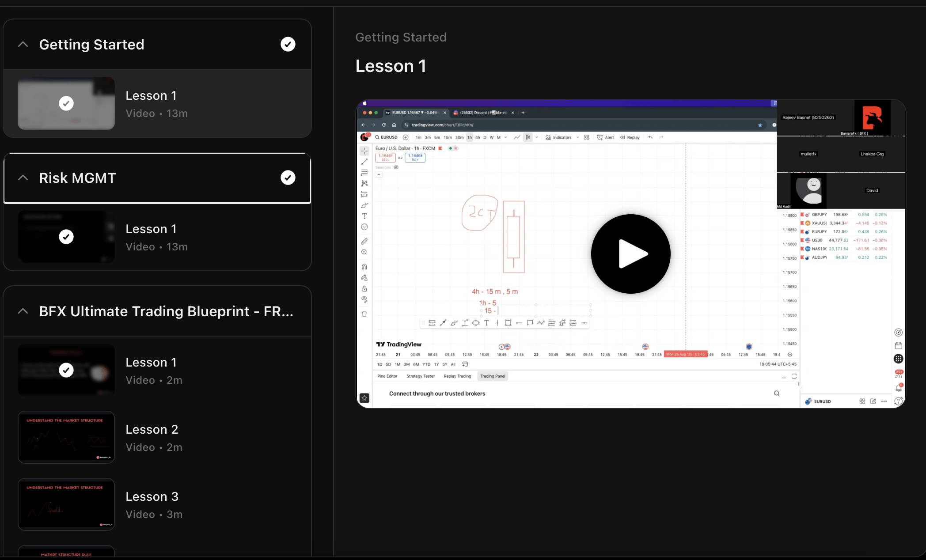Select Lesson 1 title under Risk MGMT
Screen dimensions: 926x560
[151, 229]
